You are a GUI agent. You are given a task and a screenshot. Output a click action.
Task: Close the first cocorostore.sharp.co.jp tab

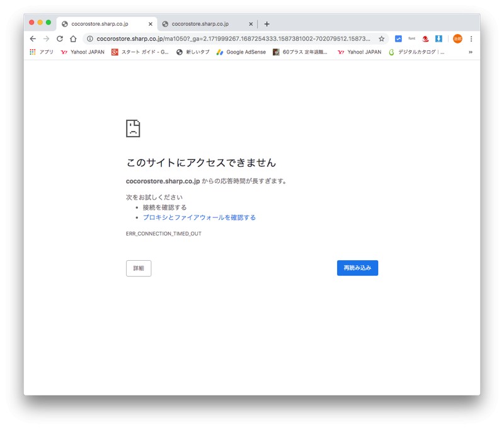(150, 24)
